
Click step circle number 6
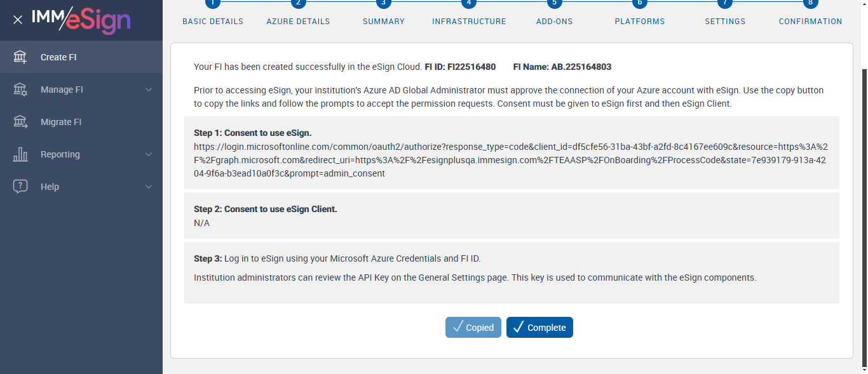(x=639, y=3)
